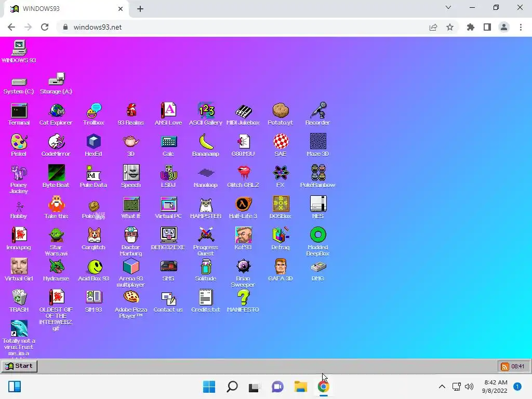
Task: Open WINDOWS 93 computer icon
Action: coord(19,51)
